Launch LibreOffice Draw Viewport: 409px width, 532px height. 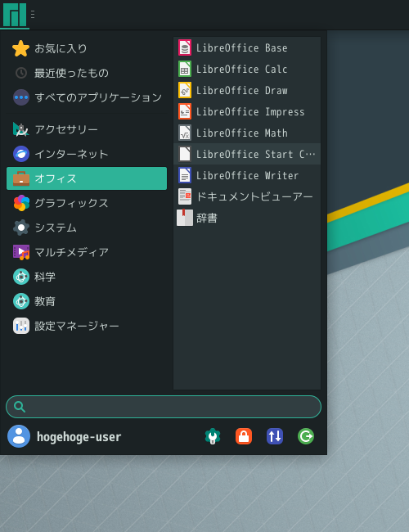(247, 91)
